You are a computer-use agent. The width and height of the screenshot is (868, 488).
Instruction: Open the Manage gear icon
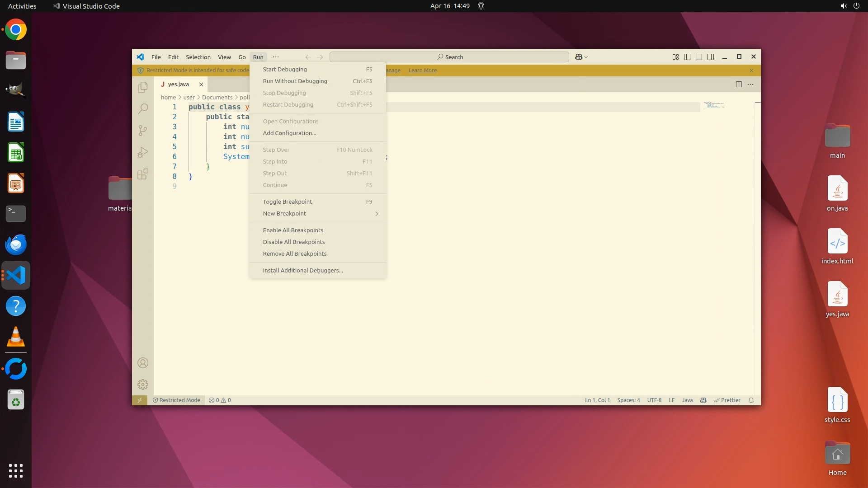(x=143, y=385)
